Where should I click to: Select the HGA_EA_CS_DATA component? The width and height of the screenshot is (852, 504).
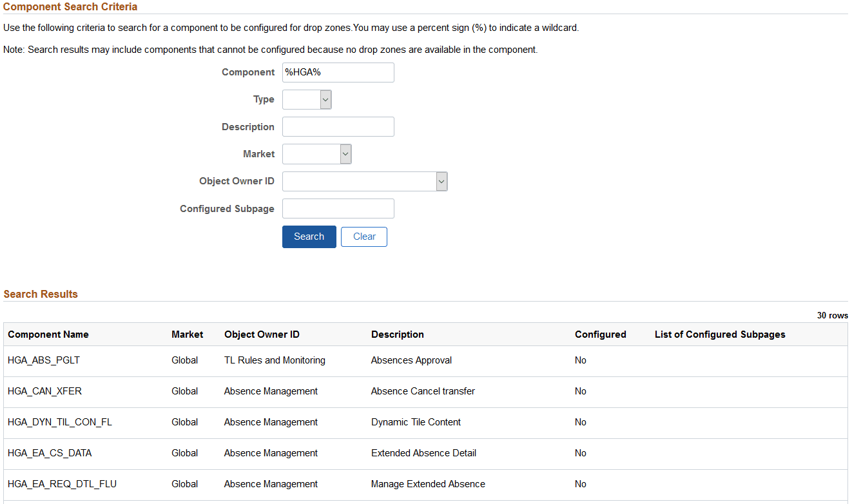48,453
